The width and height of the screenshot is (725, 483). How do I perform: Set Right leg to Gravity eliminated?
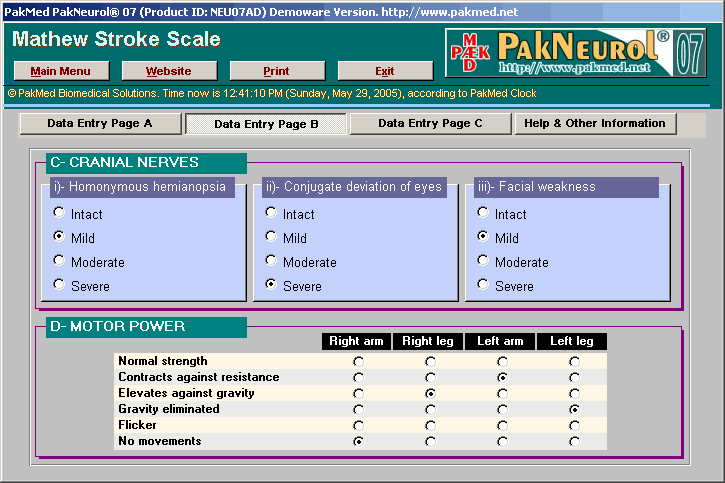(430, 410)
